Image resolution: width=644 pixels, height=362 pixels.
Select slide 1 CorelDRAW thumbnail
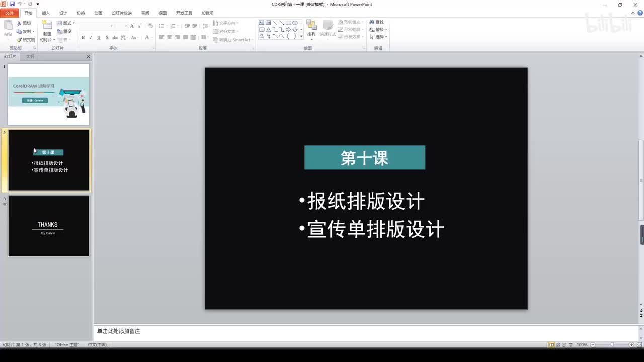(49, 94)
